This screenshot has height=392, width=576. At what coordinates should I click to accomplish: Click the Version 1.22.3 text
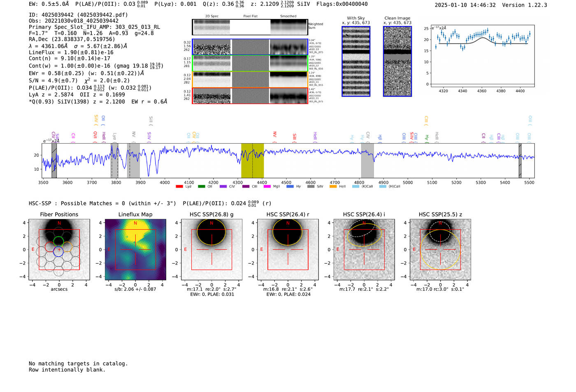tap(525, 5)
